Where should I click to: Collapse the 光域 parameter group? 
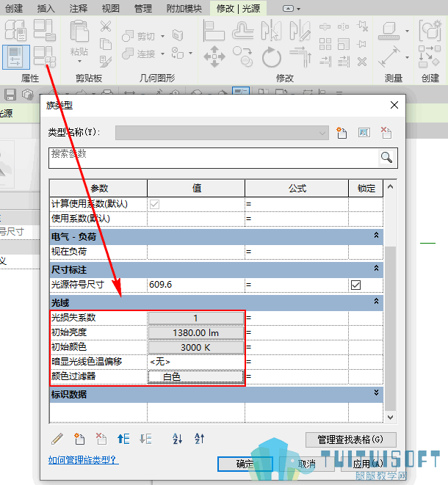(x=376, y=301)
